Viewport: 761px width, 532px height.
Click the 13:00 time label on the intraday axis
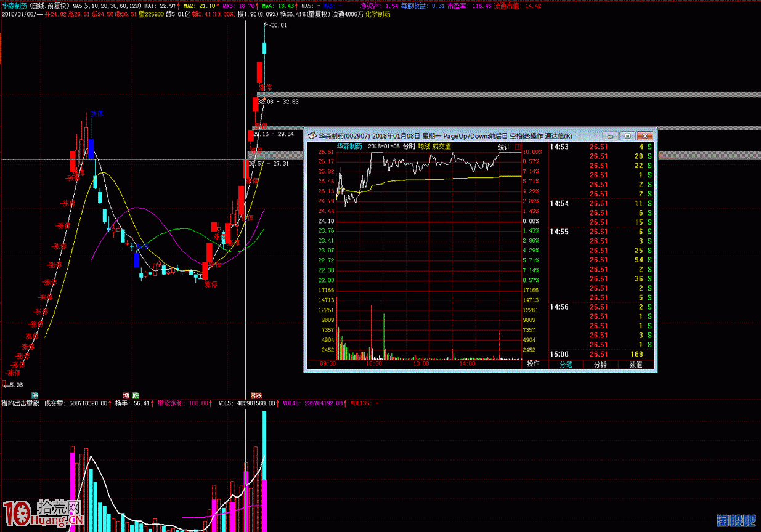pyautogui.click(x=421, y=363)
